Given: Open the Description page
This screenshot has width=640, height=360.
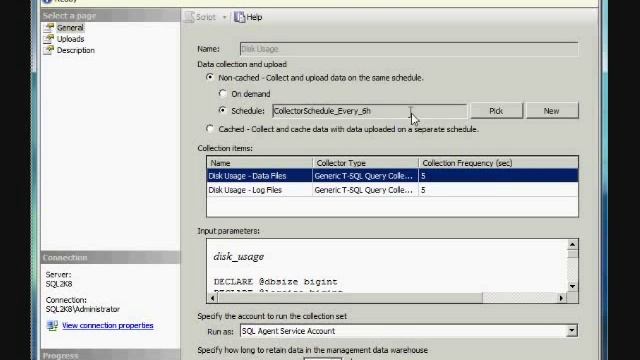Looking at the screenshot, I should (76, 51).
